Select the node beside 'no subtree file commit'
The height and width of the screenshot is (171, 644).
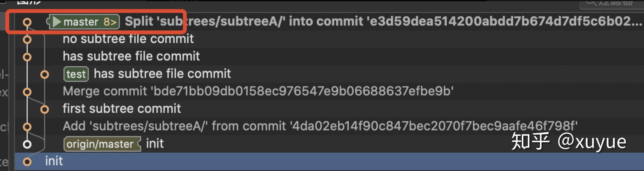(27, 39)
